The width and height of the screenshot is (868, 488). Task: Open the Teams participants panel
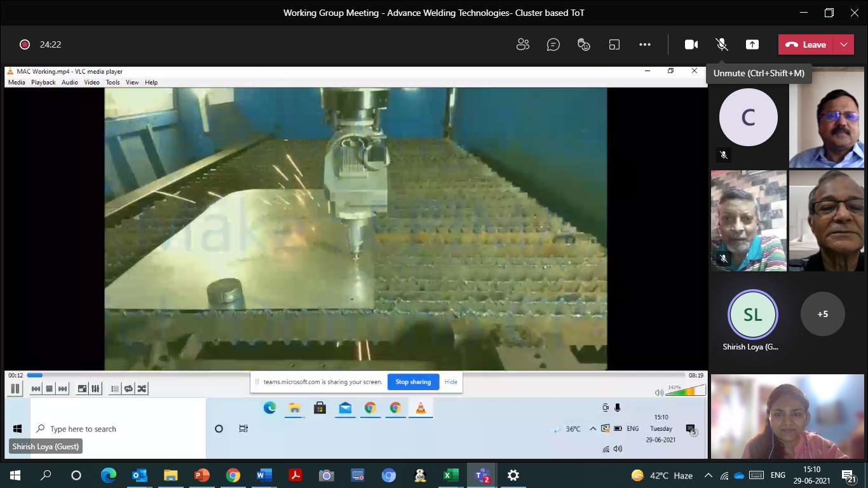523,44
